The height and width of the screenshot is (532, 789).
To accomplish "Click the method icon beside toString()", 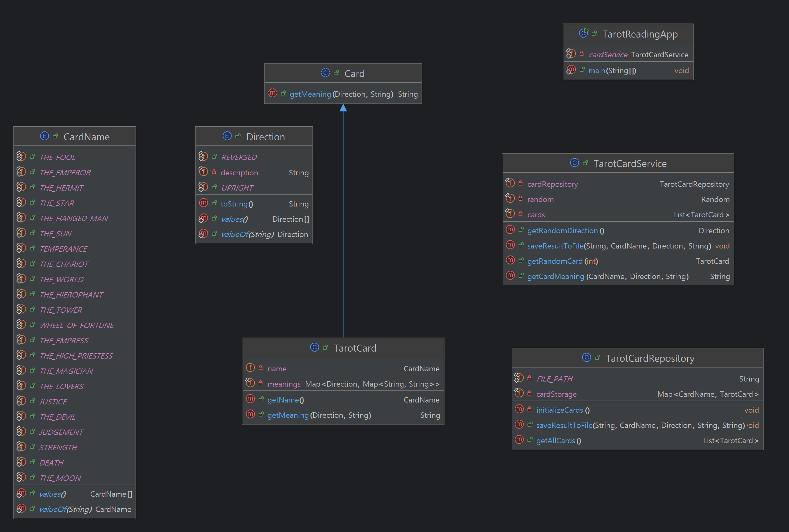I will click(203, 203).
